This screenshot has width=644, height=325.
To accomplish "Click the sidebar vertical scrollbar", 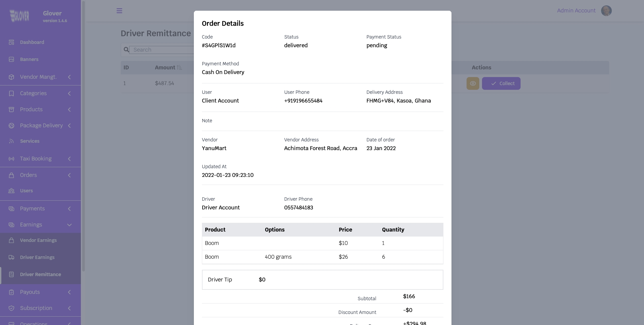I will point(84,134).
